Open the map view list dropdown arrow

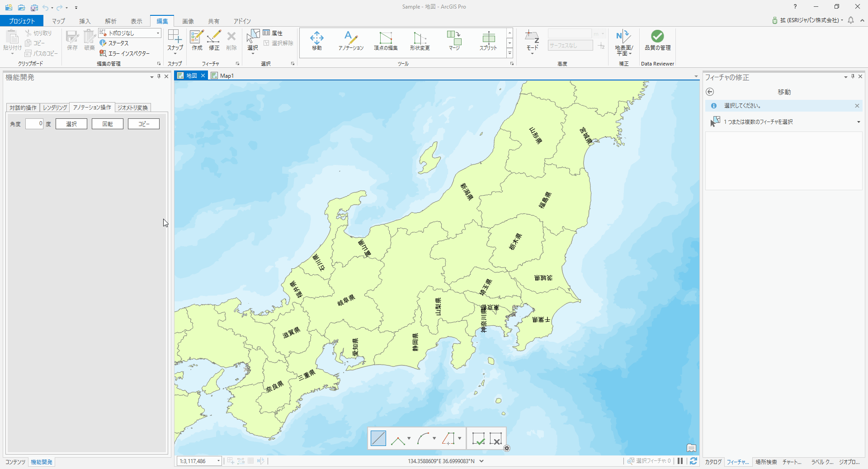pos(696,76)
